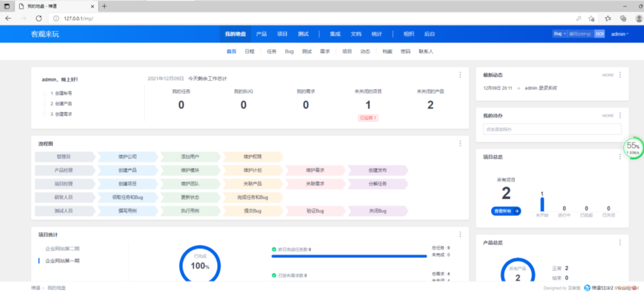The image size is (644, 294).
Task: Switch to the 产品 main menu
Action: coord(261,34)
